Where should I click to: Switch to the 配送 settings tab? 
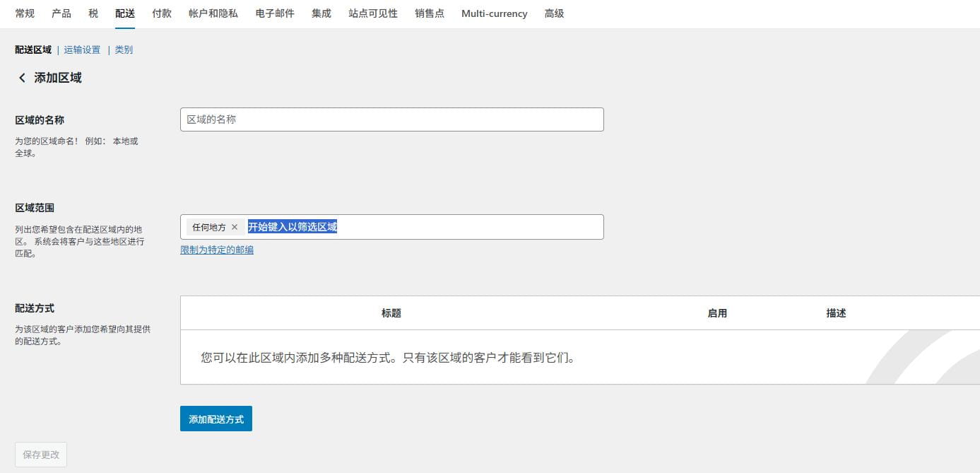(124, 13)
